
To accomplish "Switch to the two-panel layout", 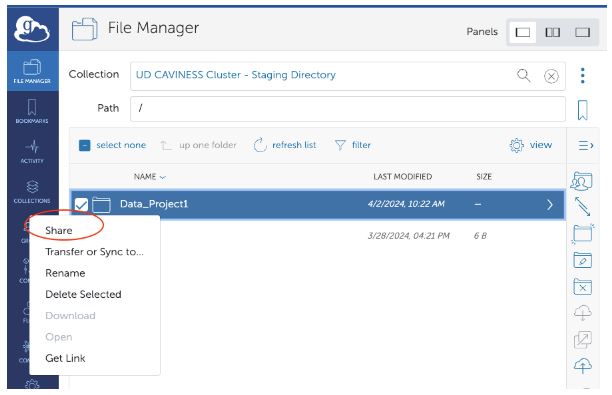I will (552, 32).
